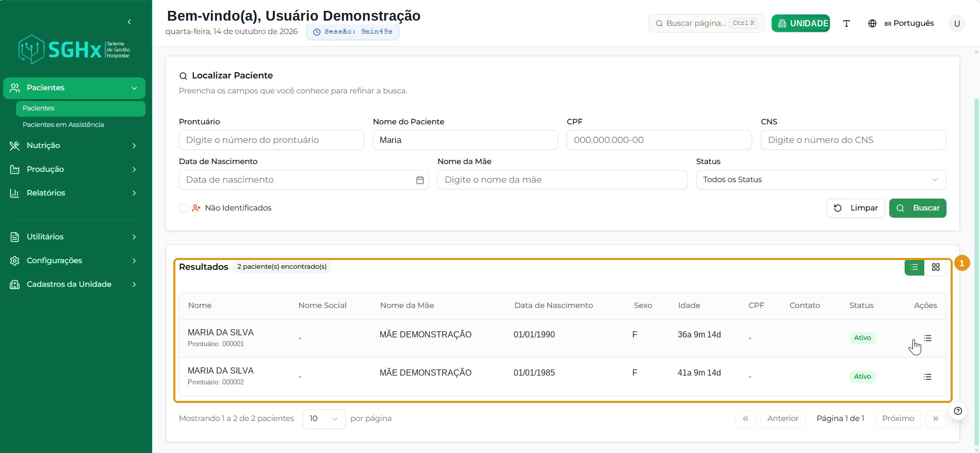Screen dimensions: 980x453
Task: Go to the last page of results
Action: [936, 418]
